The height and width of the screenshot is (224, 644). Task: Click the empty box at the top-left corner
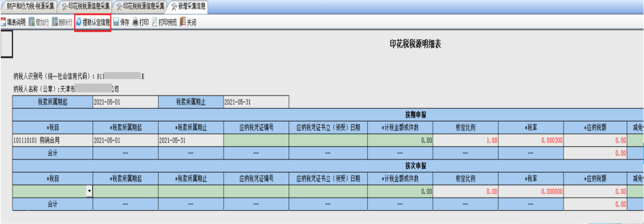click(7, 44)
